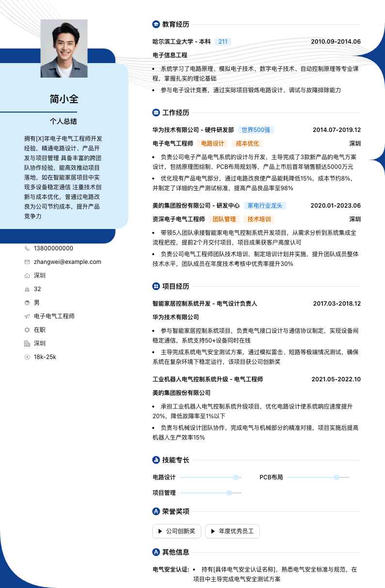Click the profile photo
The image size is (385, 588).
(x=64, y=49)
